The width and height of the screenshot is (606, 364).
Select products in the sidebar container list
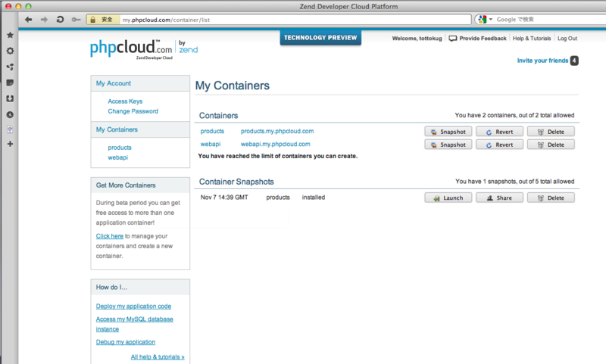120,148
